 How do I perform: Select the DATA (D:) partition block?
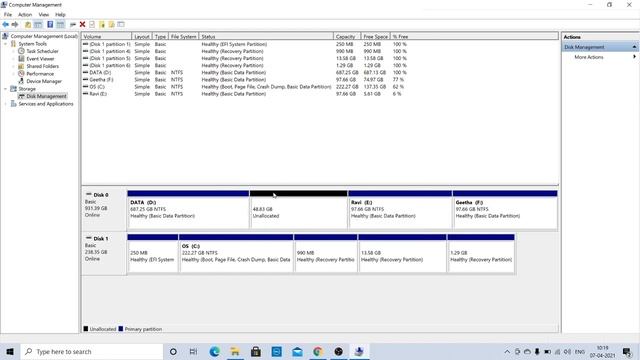[x=188, y=209]
